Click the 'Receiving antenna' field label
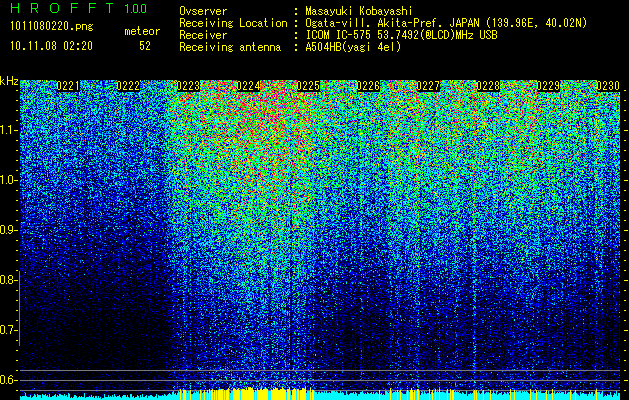This screenshot has height=400, width=629. pyautogui.click(x=230, y=47)
